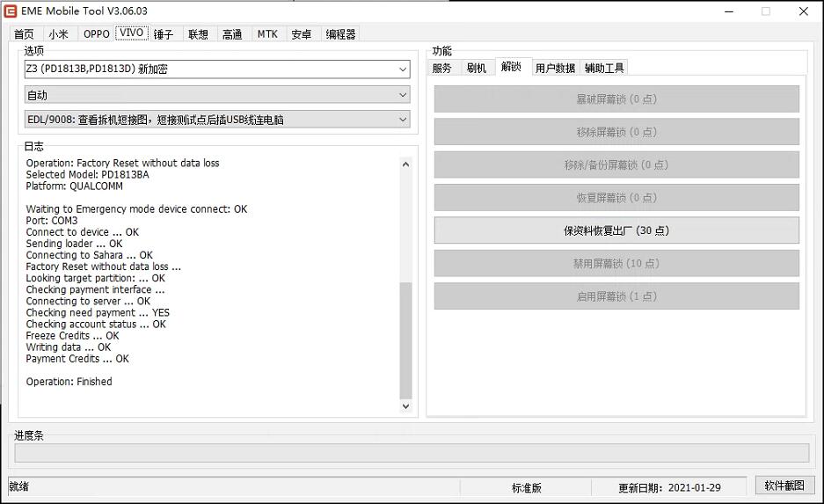This screenshot has height=504, width=824.
Task: Click 'Connecting to Sahara ... OK' log line
Action: (x=90, y=255)
